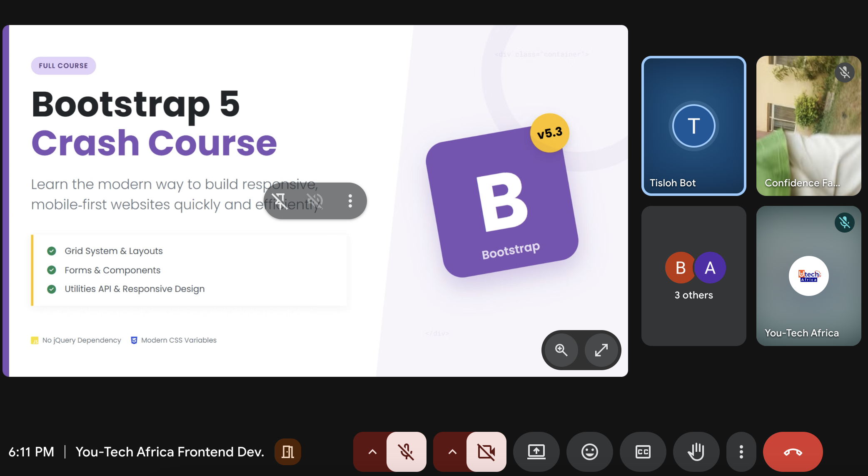
Task: Click the A avatar in others tile
Action: click(x=711, y=268)
